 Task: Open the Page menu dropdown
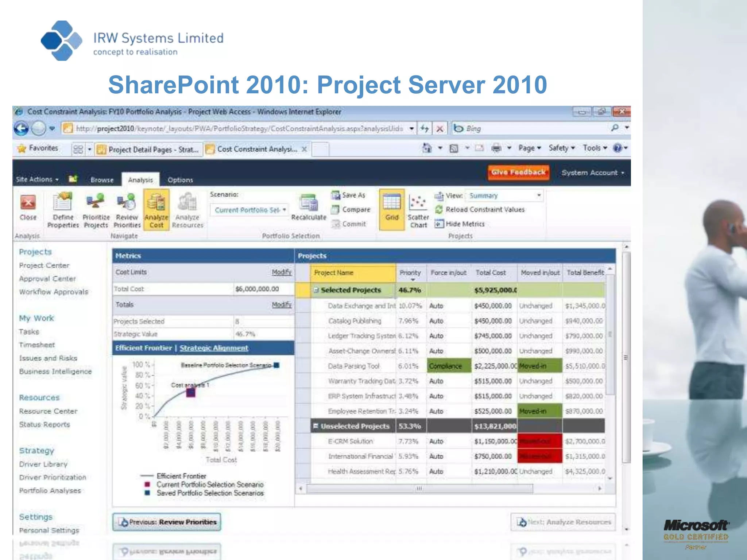(x=530, y=148)
